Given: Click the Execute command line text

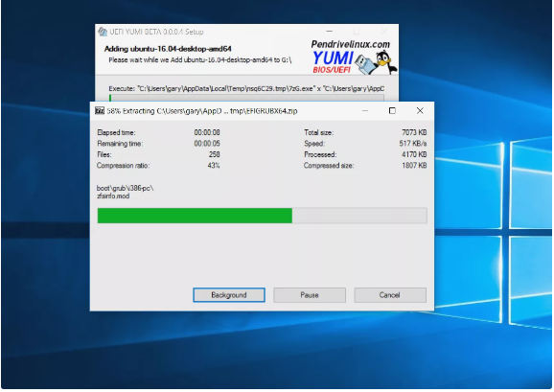Looking at the screenshot, I should (246, 88).
